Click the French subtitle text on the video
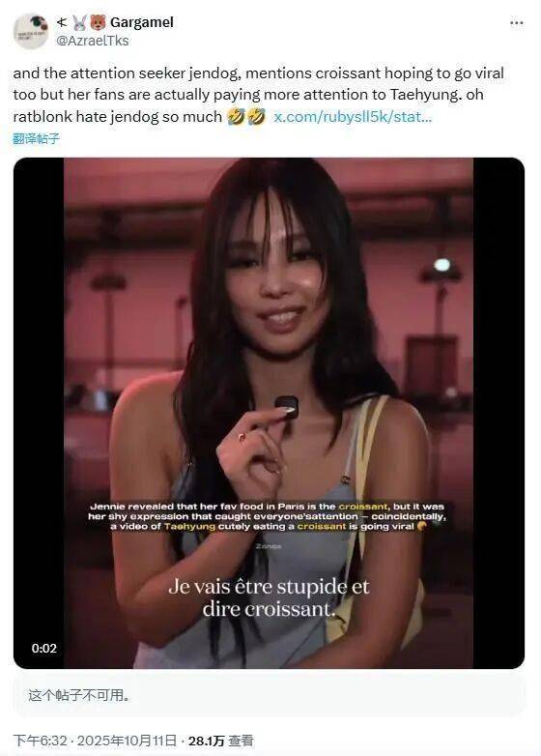 (x=269, y=597)
